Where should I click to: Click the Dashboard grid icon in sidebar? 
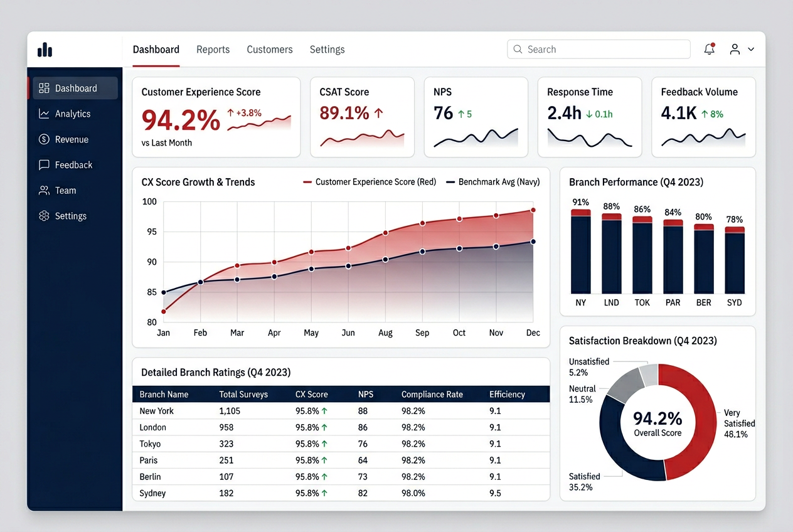[x=44, y=88]
